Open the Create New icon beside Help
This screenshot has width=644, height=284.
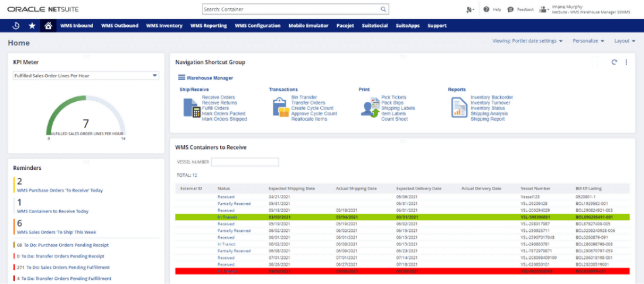click(x=470, y=9)
